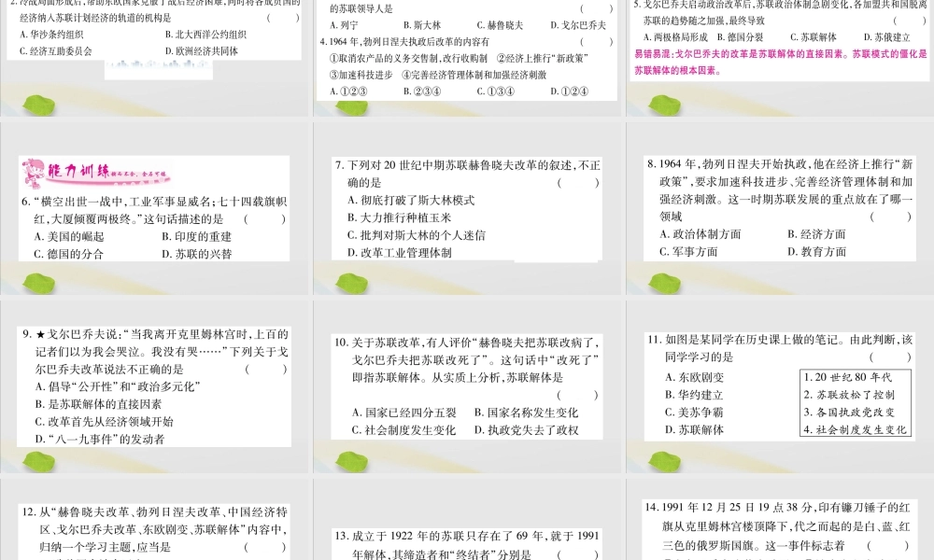
Task: Pick D. 戈尔巴乔夫 in question 3
Action: [578, 25]
